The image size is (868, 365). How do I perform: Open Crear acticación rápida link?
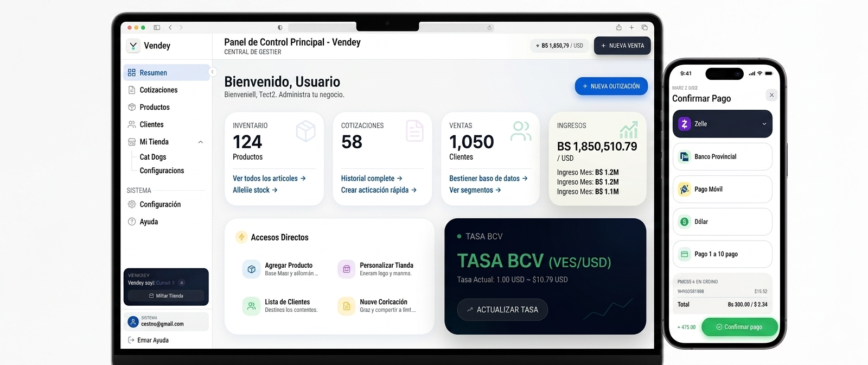379,190
